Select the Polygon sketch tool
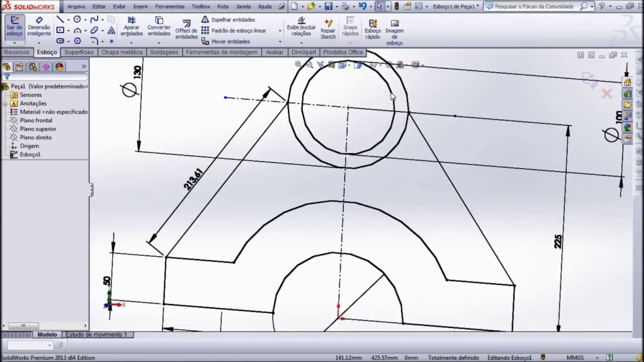Image resolution: width=644 pixels, height=362 pixels. 77,41
